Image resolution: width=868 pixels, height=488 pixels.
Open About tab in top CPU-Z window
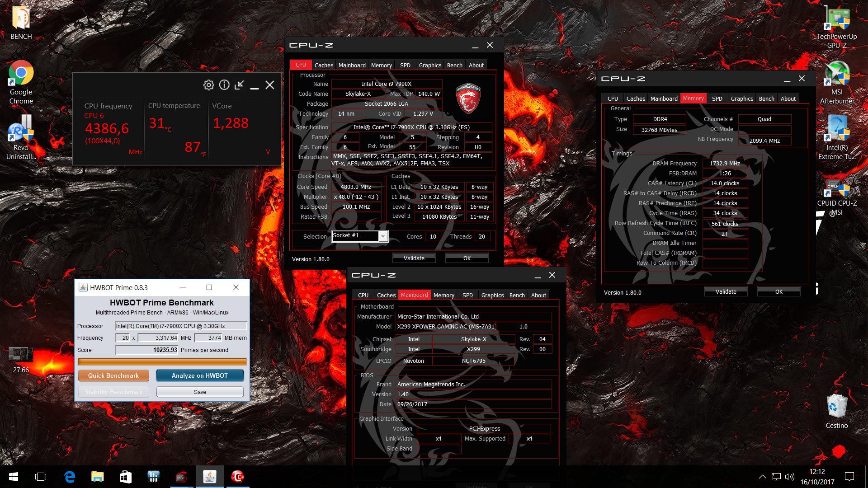pos(476,65)
